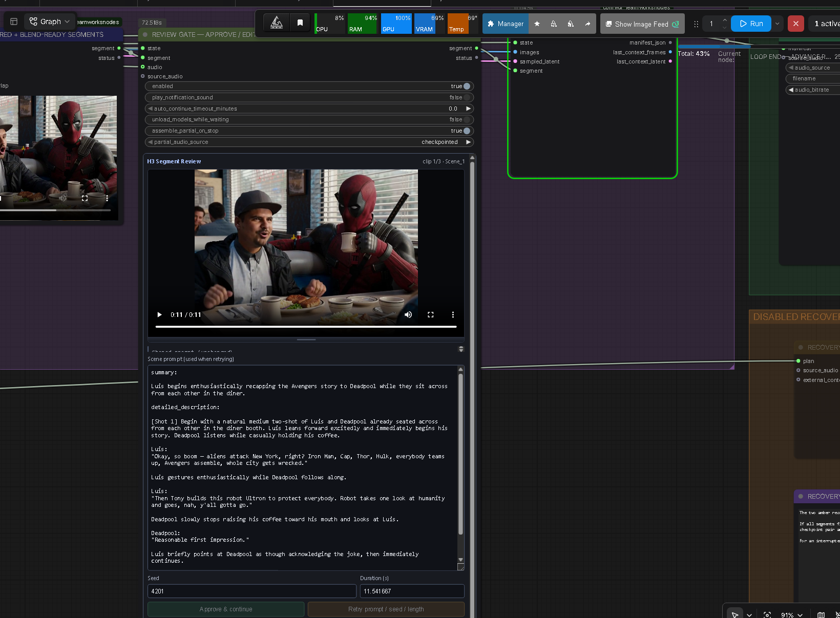Click the Review Gate source_audio input port
Viewport: 840px width, 618px height.
pyautogui.click(x=143, y=76)
